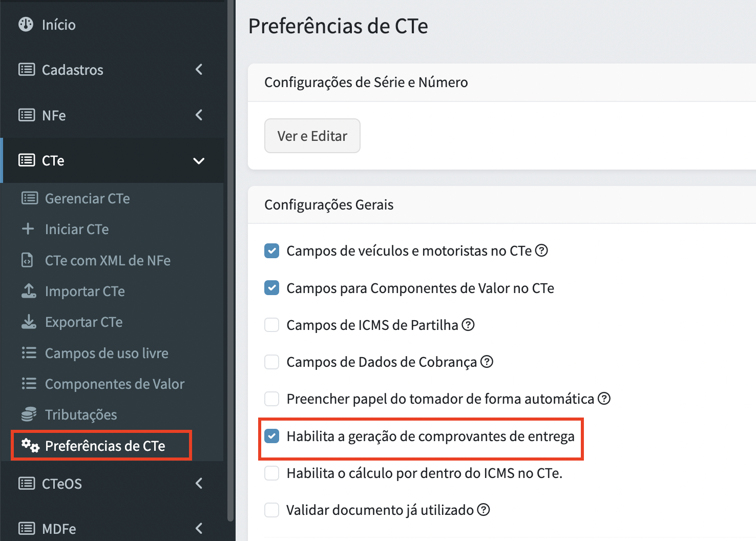Uncheck Campos de veículos e motoristas no CTe
This screenshot has height=541, width=756.
pos(272,251)
